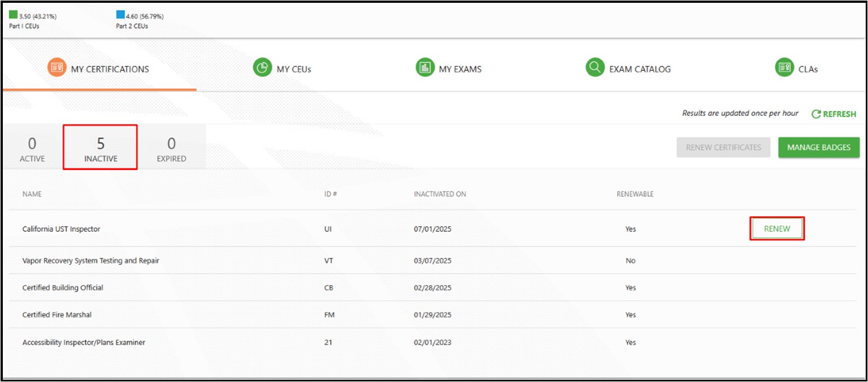Click Yes in the California UST Inspector row
Image resolution: width=868 pixels, height=382 pixels.
coord(630,229)
